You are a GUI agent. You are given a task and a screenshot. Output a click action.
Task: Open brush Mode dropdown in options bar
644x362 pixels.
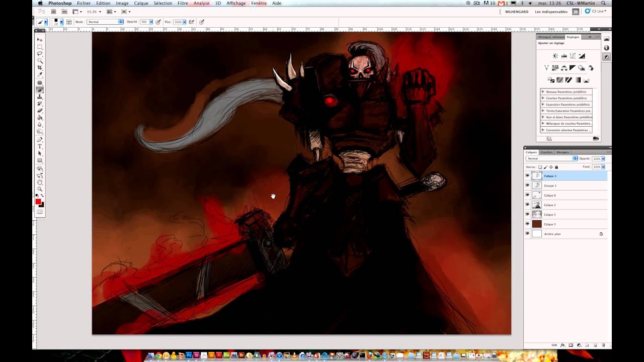click(105, 22)
